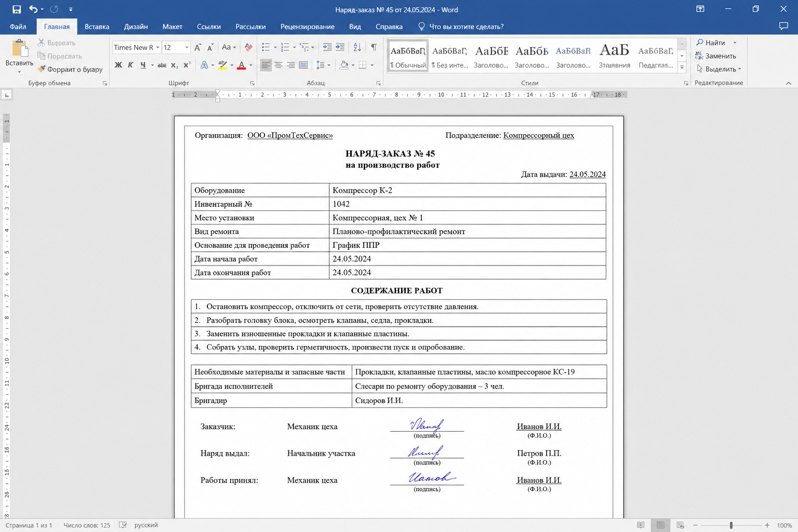Image resolution: width=798 pixels, height=532 pixels.
Task: Expand the change case (Aa) menu
Action: click(x=229, y=47)
